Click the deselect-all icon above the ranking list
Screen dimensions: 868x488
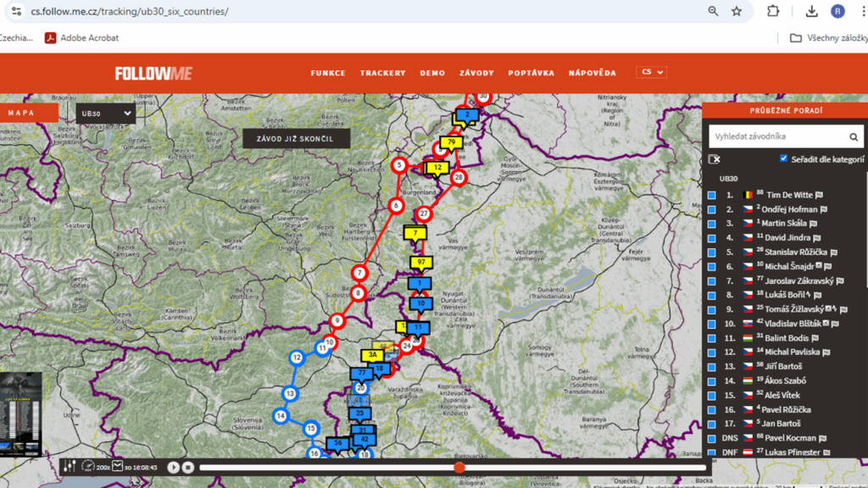[x=714, y=159]
